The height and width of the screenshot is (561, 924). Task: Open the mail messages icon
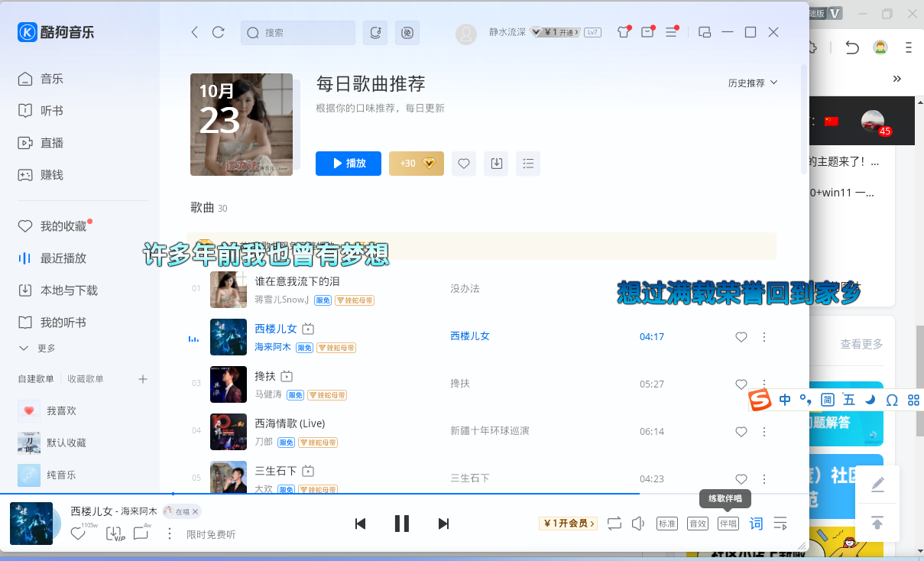[x=647, y=32]
